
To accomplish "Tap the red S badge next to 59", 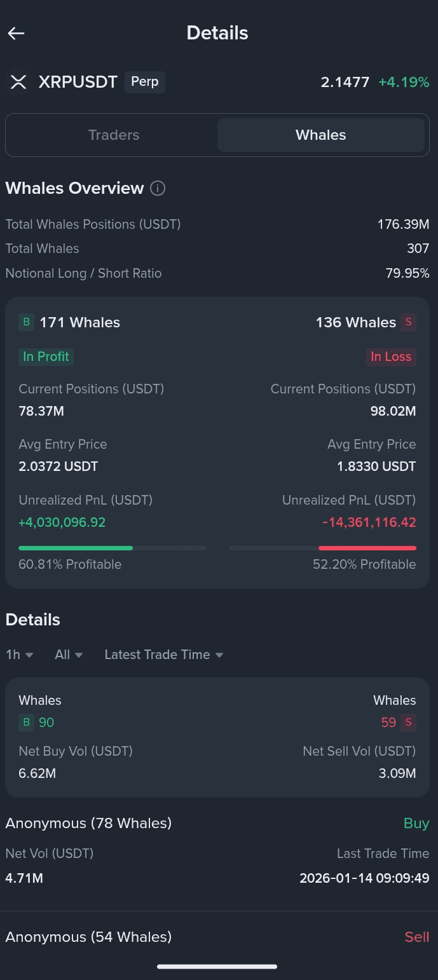I will tap(409, 723).
